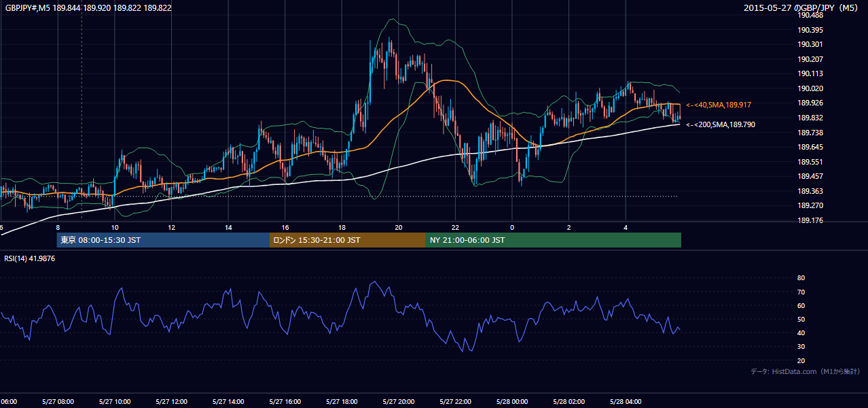Click the '5/27 12:00' date axis label

[x=171, y=401]
